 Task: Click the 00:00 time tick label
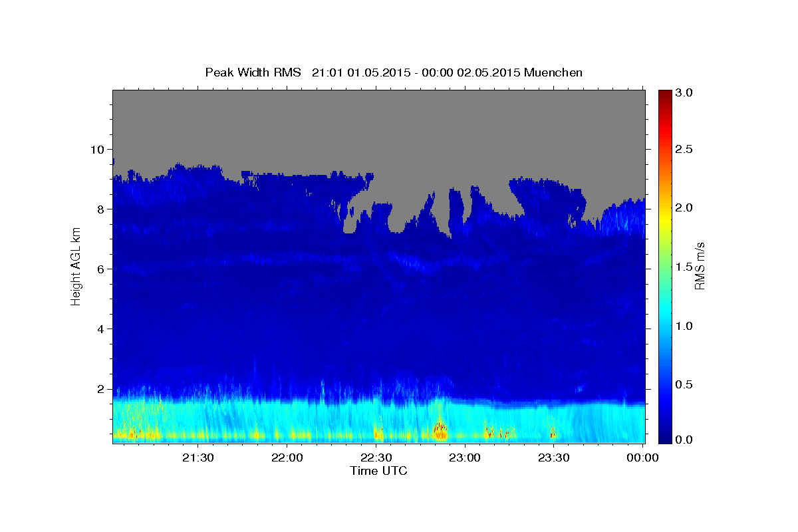coord(642,458)
